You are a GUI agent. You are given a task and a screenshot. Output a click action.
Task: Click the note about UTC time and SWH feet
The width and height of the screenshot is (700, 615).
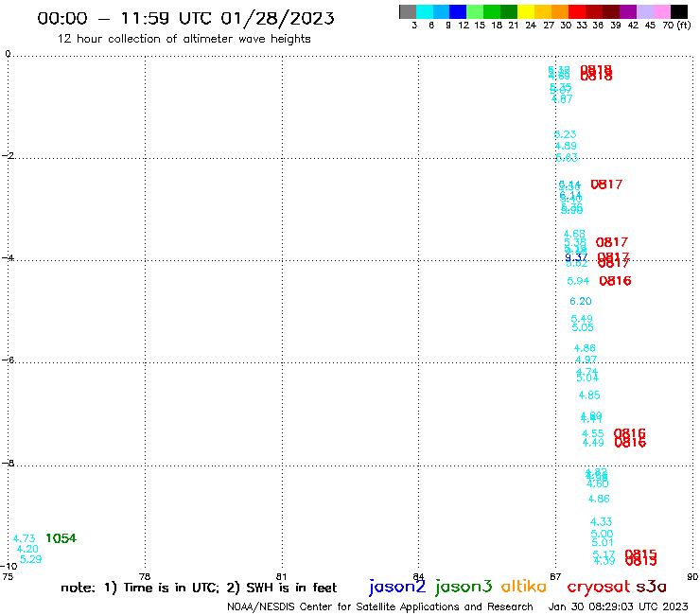pos(199,588)
